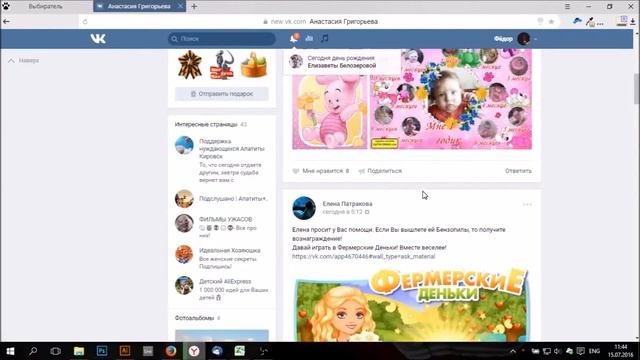This screenshot has height=360, width=640.
Task: Select the Анастасия Григорьева browser tab
Action: pos(139,6)
